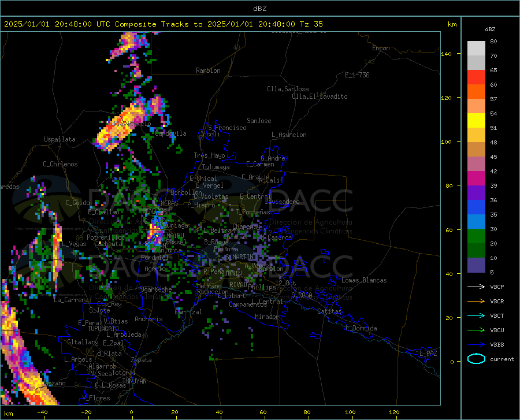Click the L_Dormida place label

click(x=361, y=328)
